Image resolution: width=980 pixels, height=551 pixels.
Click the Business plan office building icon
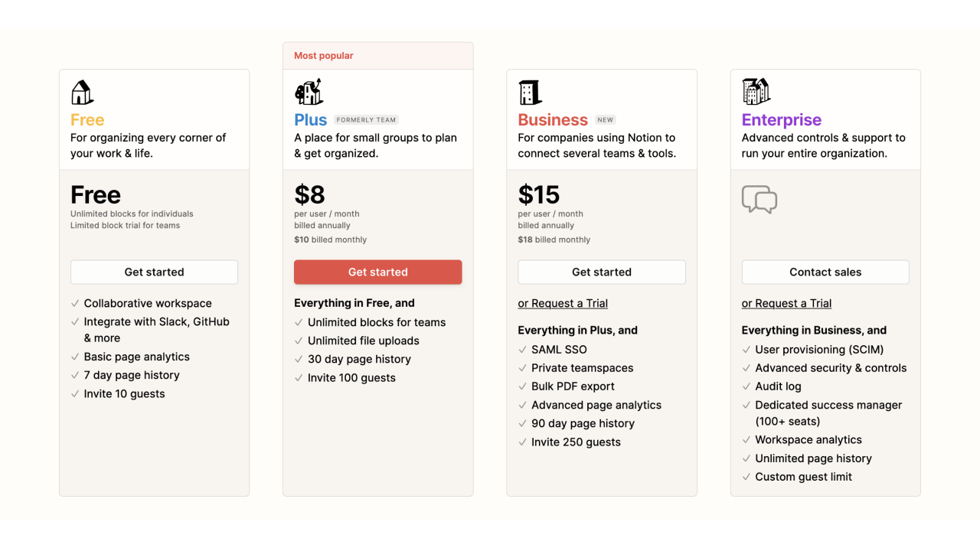[530, 93]
